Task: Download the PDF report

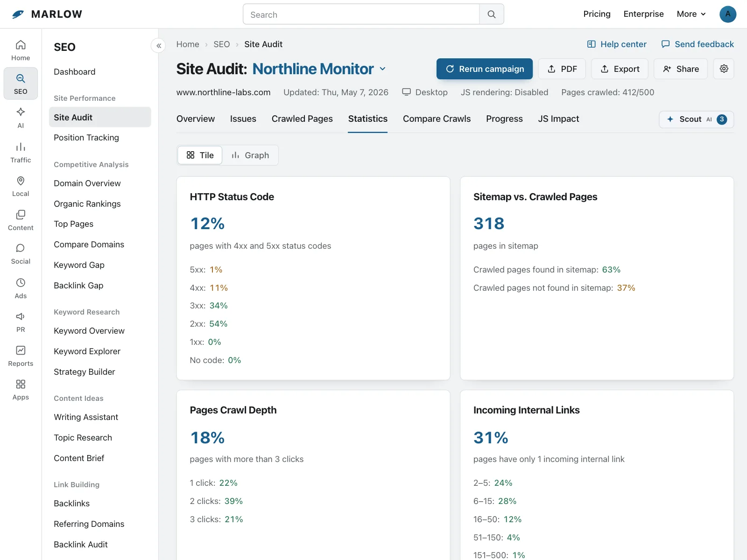Action: 562,69
